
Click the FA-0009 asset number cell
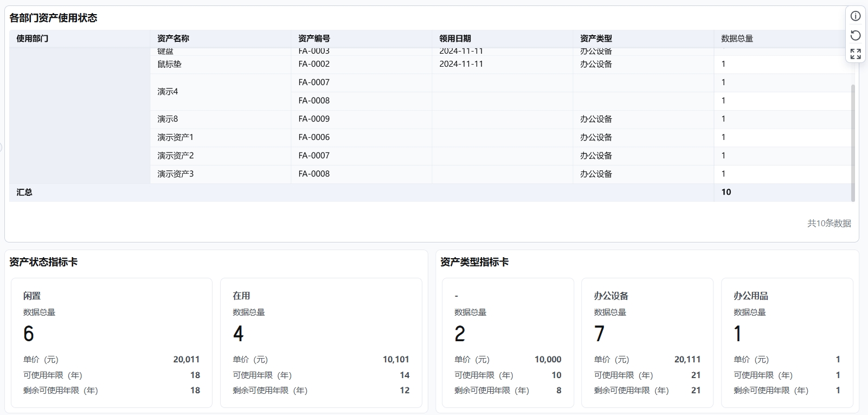(x=314, y=119)
